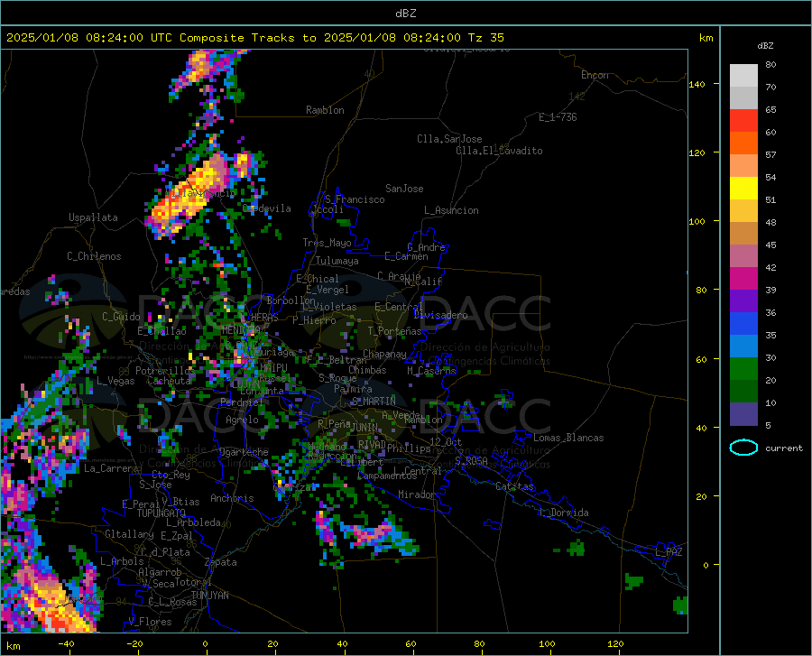
Task: Select the L_Dormida label
Action: [x=564, y=513]
